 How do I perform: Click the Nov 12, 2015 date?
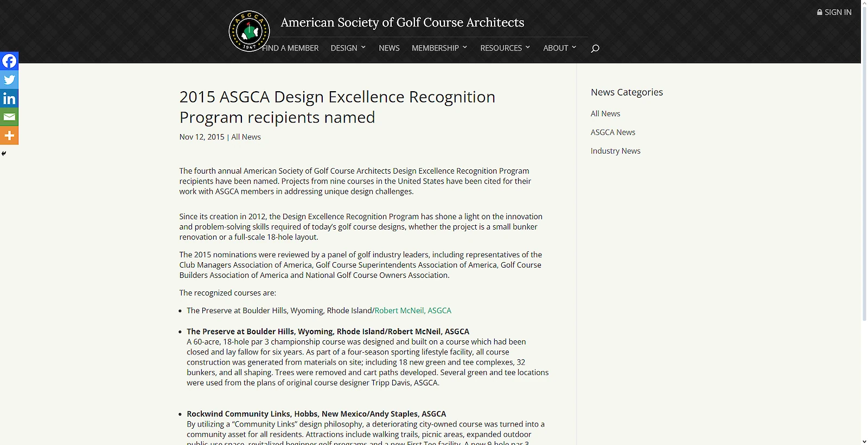202,137
